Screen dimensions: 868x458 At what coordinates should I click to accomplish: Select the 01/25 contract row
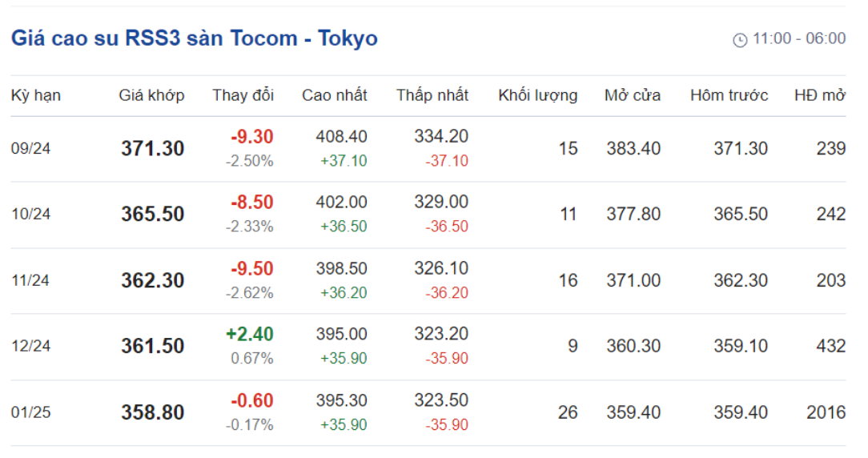[x=428, y=412]
